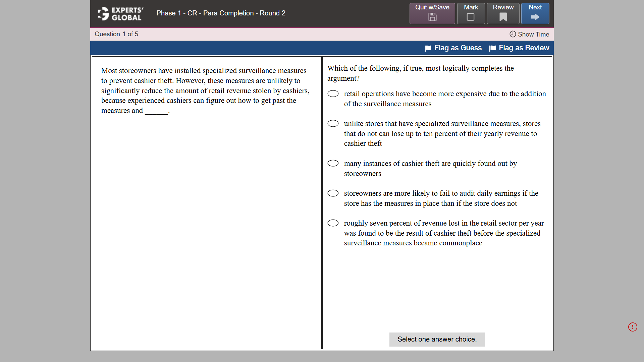Click the Question 1 of 5 label

point(116,34)
